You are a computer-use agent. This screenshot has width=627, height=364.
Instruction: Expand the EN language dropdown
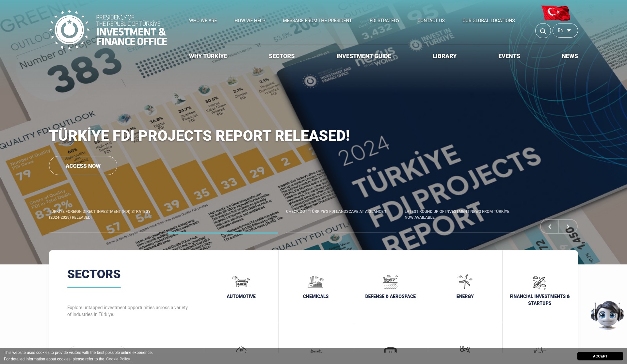coord(565,30)
